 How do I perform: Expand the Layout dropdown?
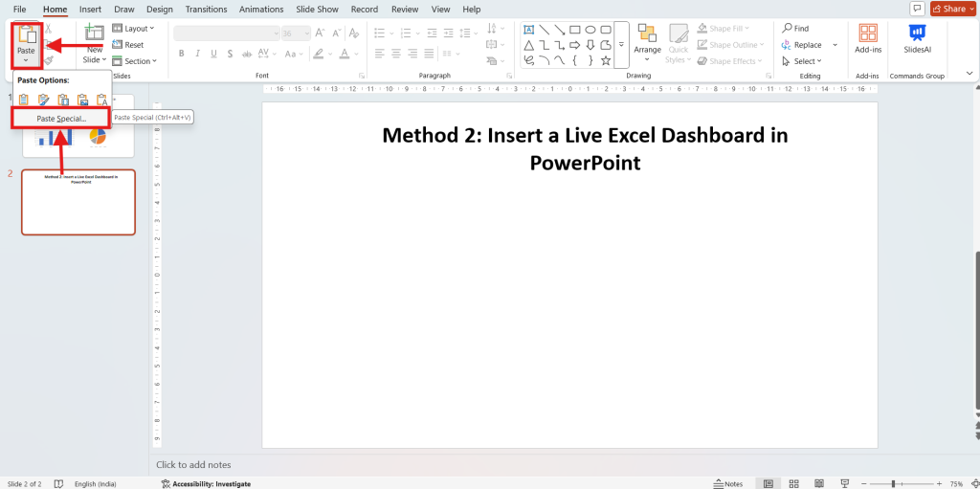[x=130, y=29]
